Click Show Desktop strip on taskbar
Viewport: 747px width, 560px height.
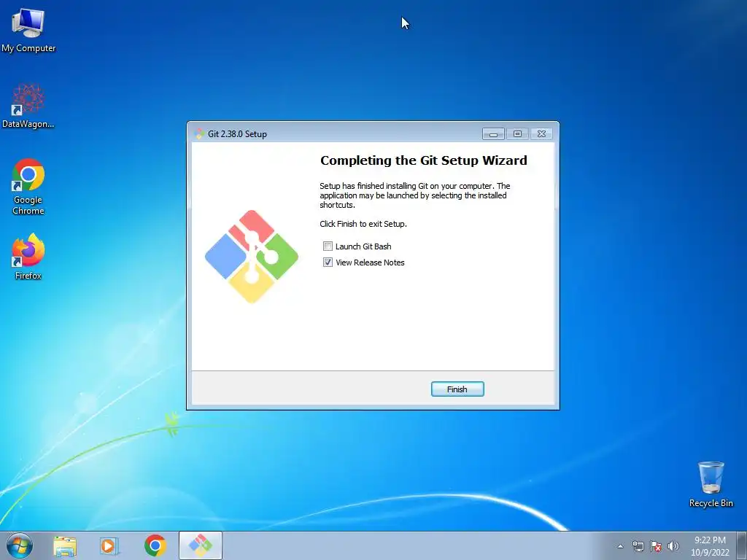742,545
